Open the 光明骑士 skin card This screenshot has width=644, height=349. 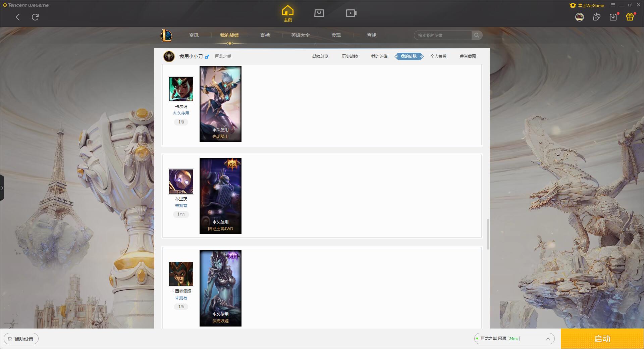[220, 104]
